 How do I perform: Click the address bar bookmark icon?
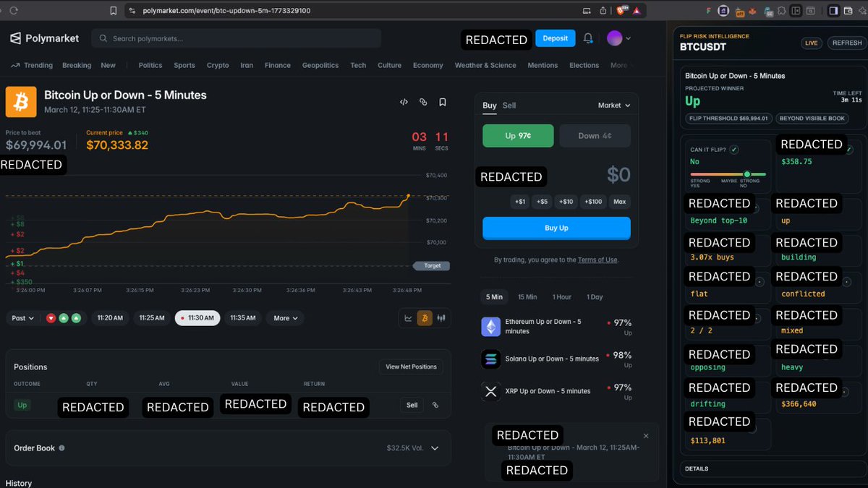(x=113, y=11)
